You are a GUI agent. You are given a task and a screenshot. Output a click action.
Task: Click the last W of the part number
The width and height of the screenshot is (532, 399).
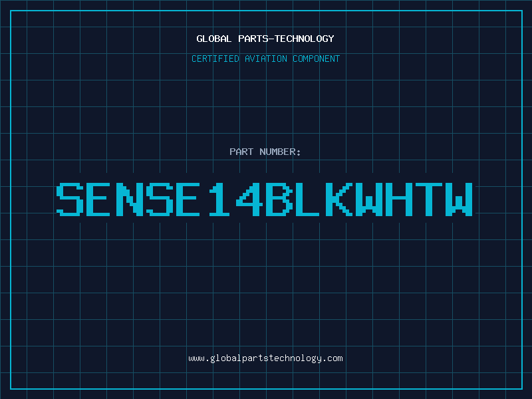[459, 199]
